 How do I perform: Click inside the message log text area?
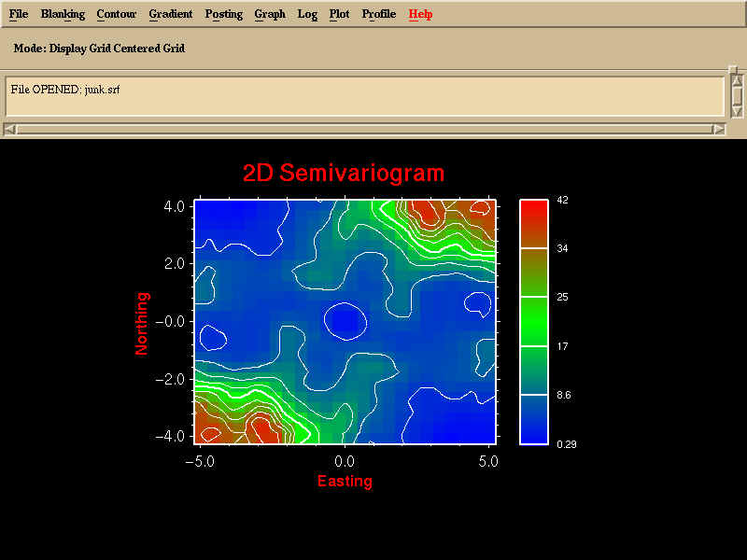365,97
